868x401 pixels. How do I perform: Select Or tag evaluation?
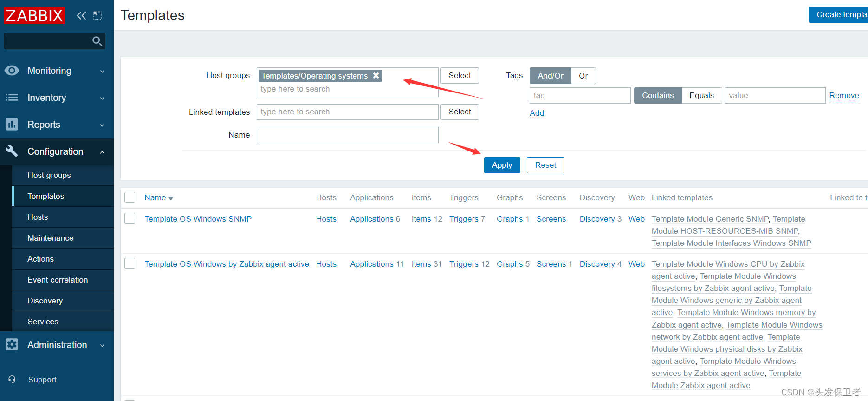pyautogui.click(x=583, y=76)
